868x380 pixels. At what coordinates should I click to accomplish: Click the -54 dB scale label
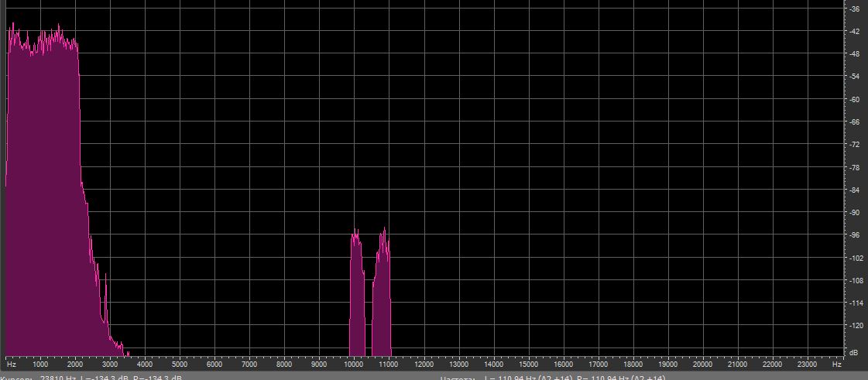point(856,77)
